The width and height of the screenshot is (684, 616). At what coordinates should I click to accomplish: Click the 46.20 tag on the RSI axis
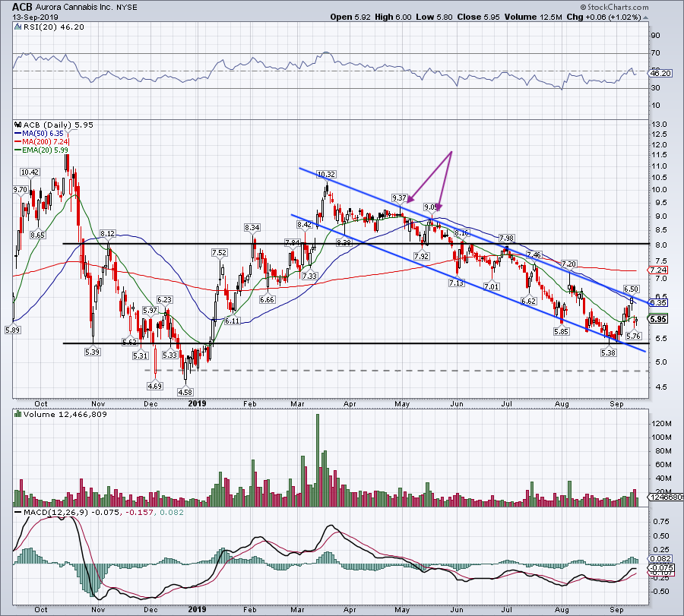click(x=660, y=73)
